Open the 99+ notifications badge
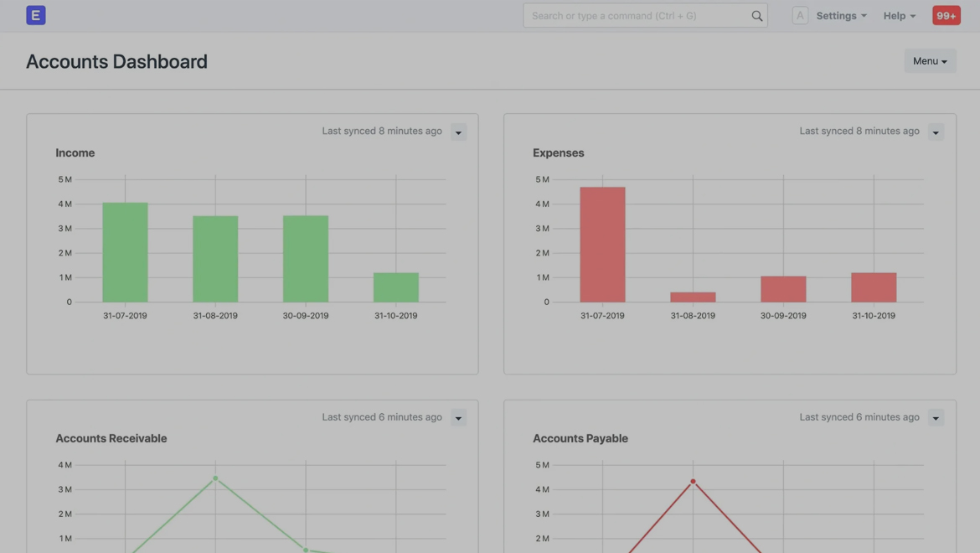The height and width of the screenshot is (553, 980). coord(946,15)
